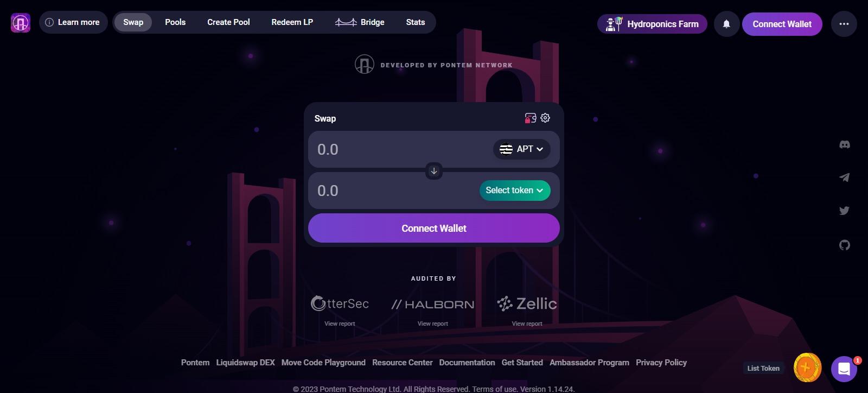Switch to the Pools tab

(175, 22)
